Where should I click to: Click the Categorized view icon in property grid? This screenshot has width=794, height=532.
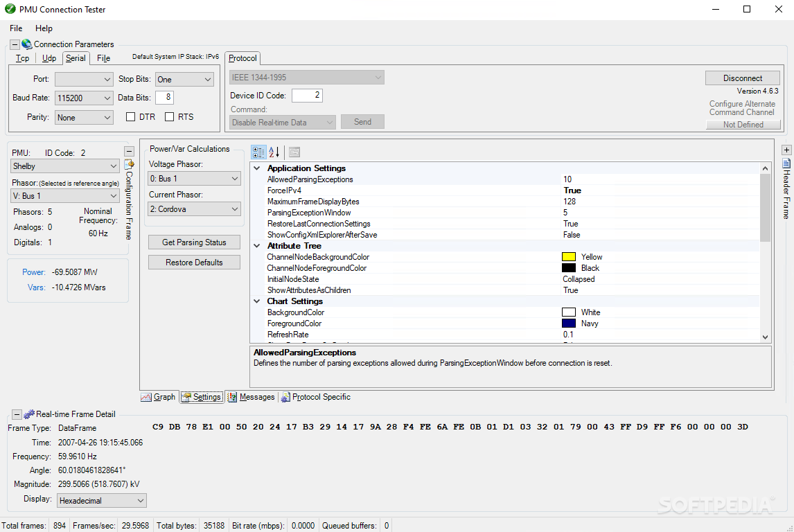click(258, 152)
